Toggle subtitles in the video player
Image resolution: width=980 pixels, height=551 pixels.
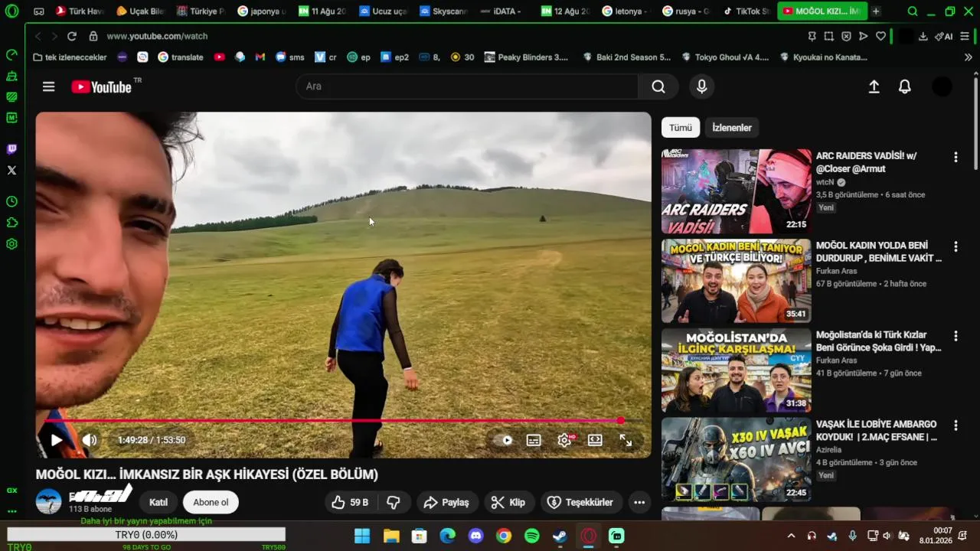pyautogui.click(x=534, y=440)
